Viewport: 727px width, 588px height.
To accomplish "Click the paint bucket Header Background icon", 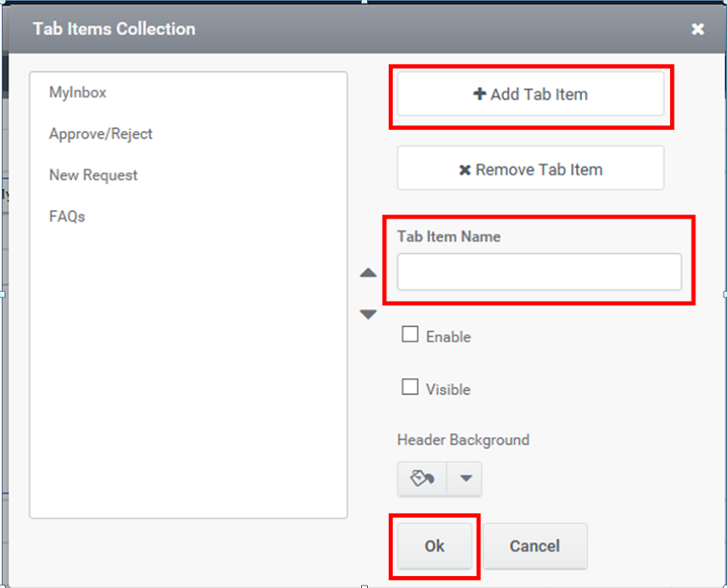I will (x=422, y=479).
